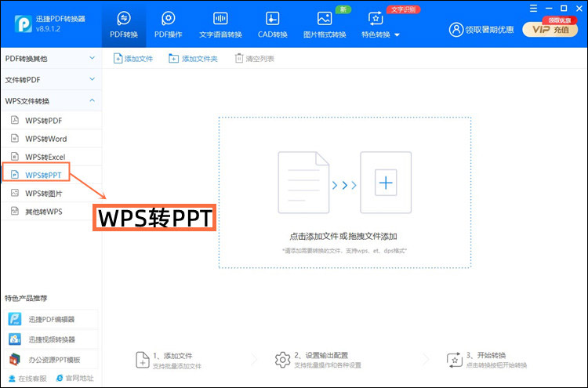
Task: Click 其他转WPS file icon
Action: tap(15, 211)
